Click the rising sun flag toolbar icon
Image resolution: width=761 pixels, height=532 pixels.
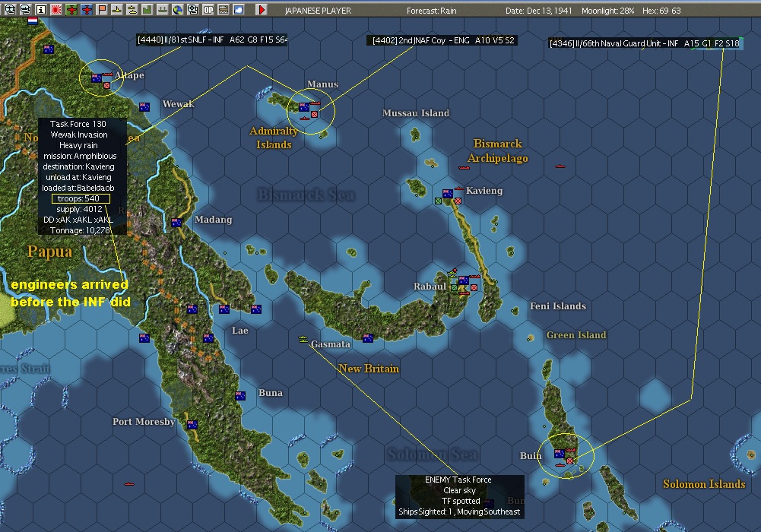click(55, 9)
